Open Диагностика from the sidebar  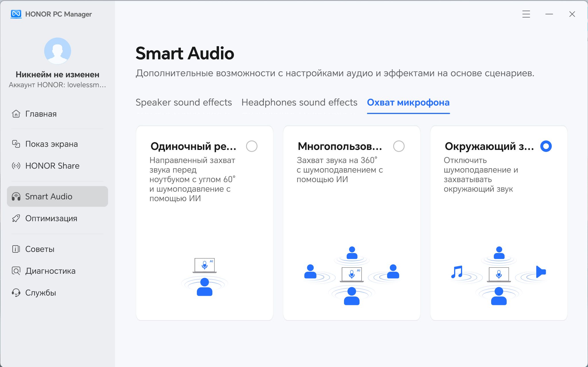(x=57, y=271)
